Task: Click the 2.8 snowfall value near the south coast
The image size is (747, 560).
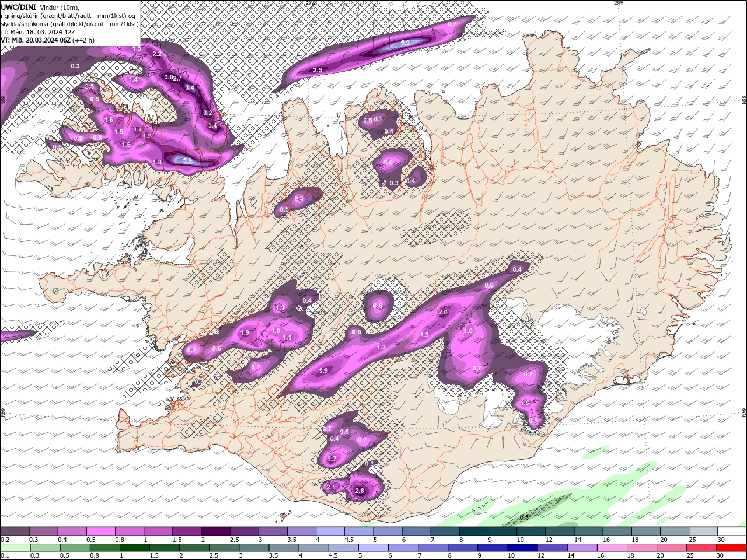Action: coord(359,491)
